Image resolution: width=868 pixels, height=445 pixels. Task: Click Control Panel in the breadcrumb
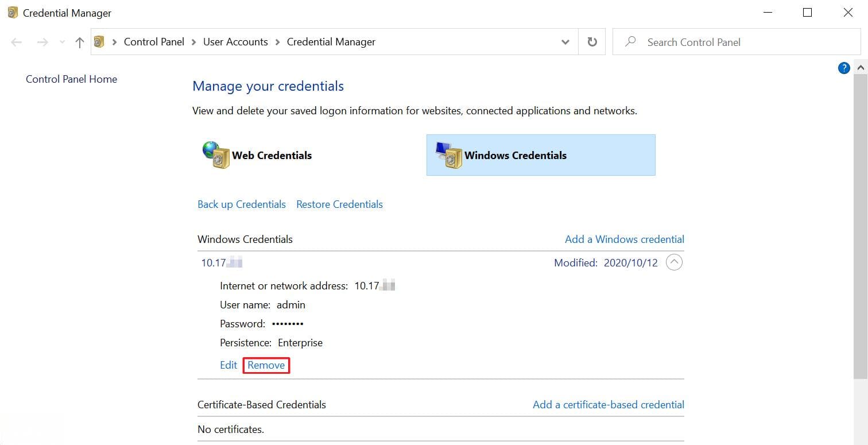(154, 42)
